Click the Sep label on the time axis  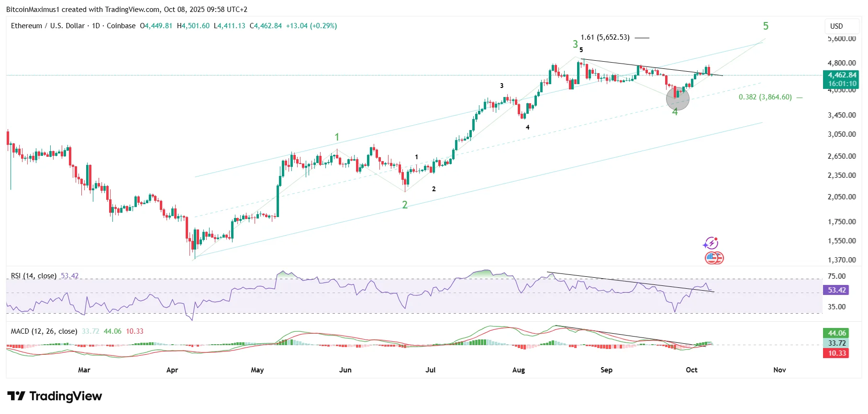[x=607, y=370]
